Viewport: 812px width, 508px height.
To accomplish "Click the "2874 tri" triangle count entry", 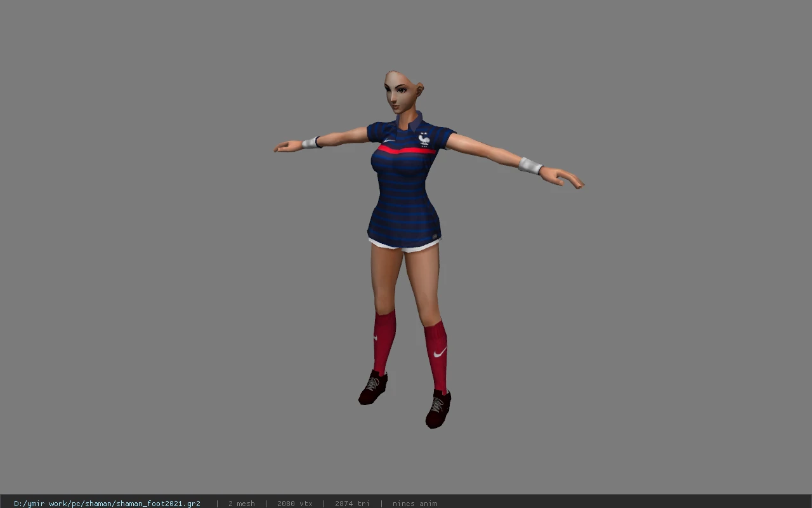I will [352, 504].
